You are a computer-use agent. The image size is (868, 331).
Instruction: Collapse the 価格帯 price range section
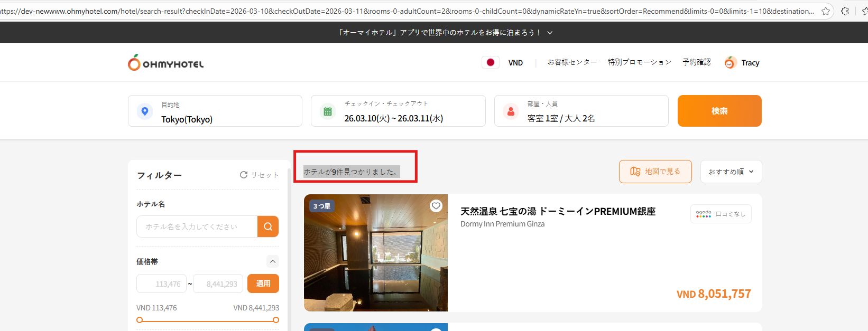[x=272, y=261]
